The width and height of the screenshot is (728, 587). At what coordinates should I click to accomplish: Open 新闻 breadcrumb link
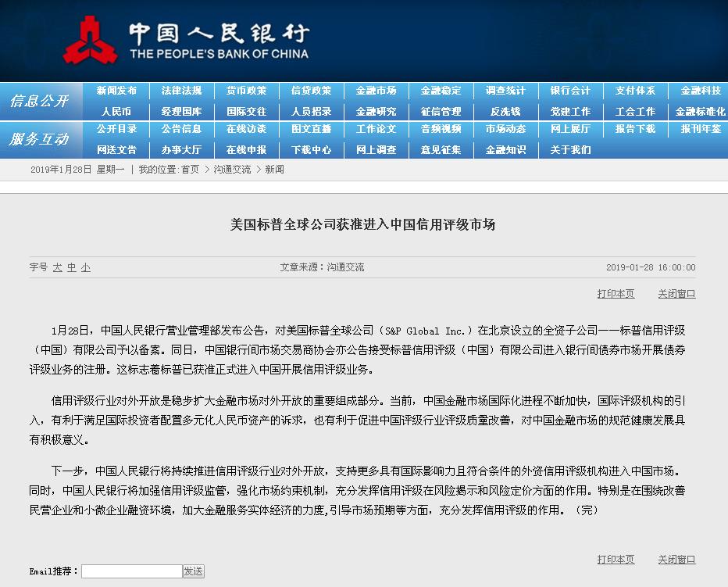coord(274,170)
